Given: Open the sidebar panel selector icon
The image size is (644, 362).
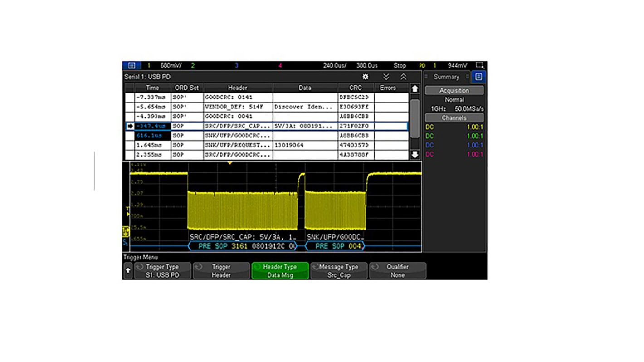Looking at the screenshot, I should coord(478,77).
